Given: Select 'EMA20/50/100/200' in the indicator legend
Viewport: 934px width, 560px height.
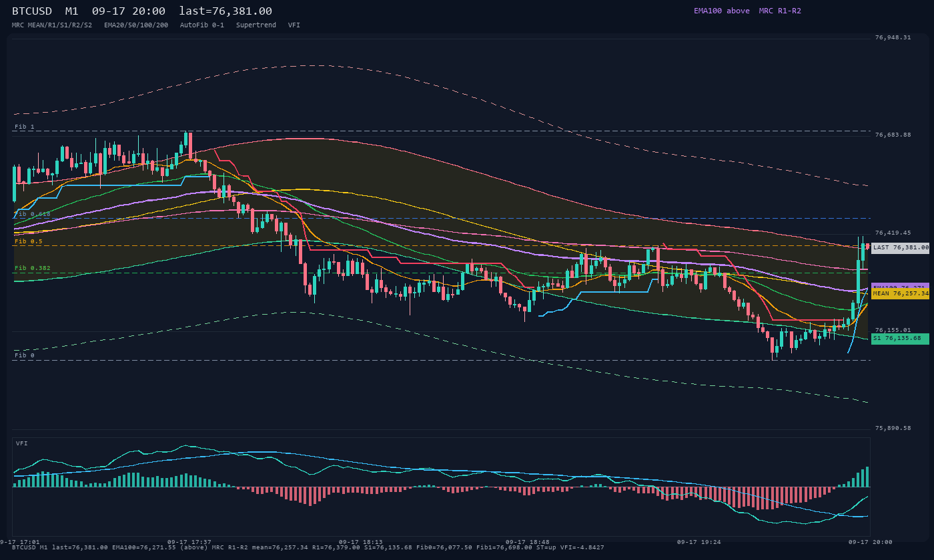Looking at the screenshot, I should point(136,25).
